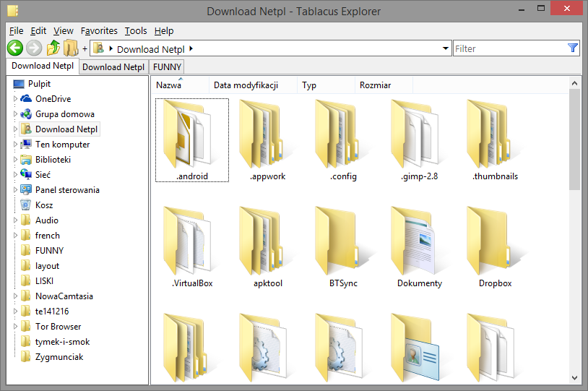Click breadcrumb arrow after Download Netpl
Screen dimensions: 588x391
[x=191, y=48]
